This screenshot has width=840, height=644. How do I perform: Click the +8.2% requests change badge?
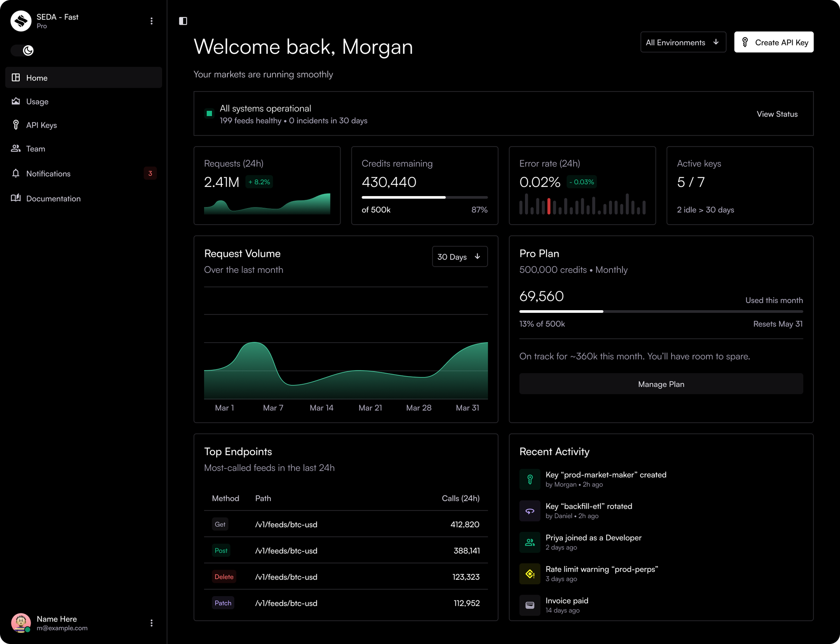tap(259, 182)
